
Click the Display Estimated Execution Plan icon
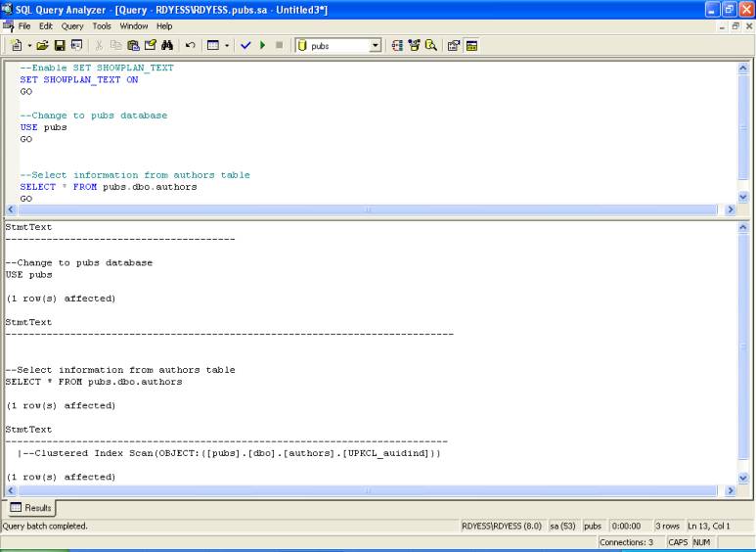pos(397,45)
